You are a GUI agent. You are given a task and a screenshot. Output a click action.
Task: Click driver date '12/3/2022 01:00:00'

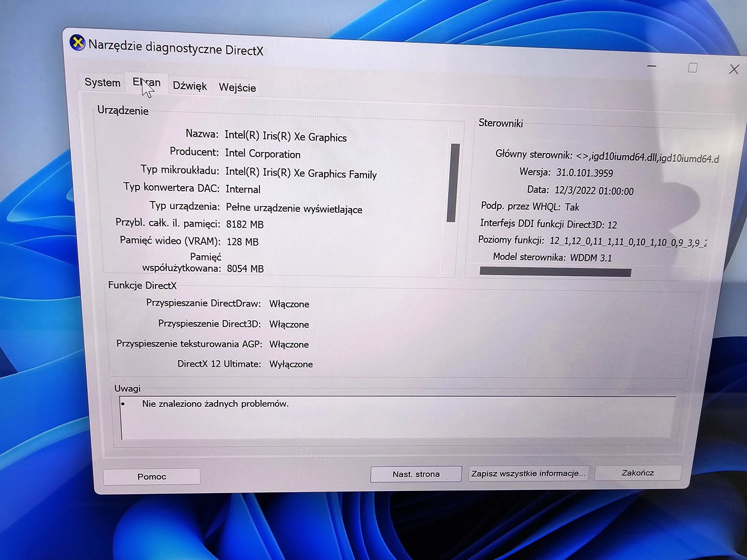[x=594, y=191]
